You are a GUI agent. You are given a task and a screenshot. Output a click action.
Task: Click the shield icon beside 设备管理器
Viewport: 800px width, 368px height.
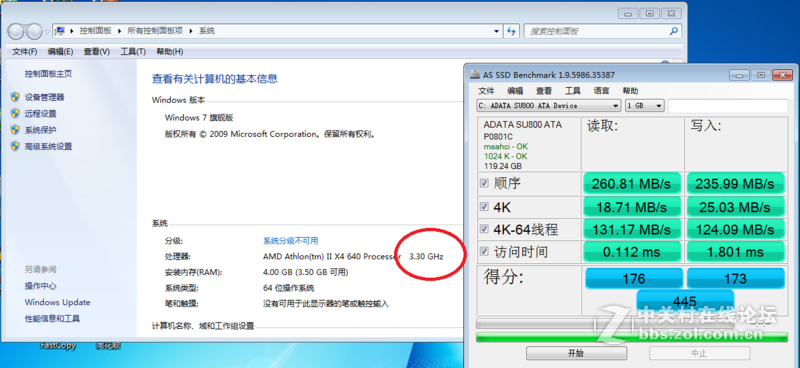click(x=15, y=97)
